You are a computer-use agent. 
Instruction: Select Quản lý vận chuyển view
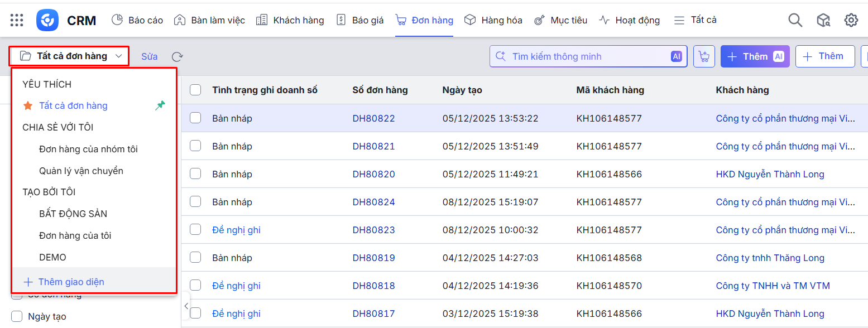(81, 171)
